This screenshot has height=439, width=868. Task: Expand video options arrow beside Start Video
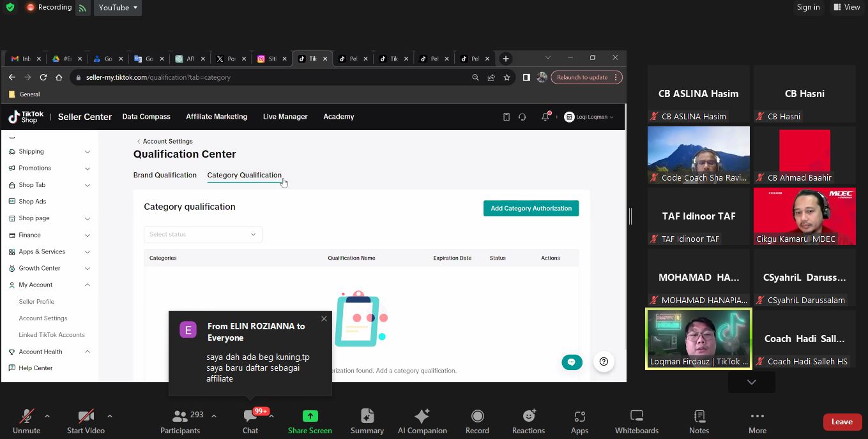coord(110,416)
